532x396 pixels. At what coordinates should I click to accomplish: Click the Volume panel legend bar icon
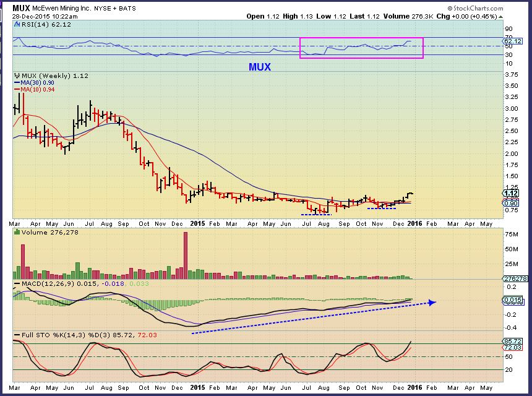(17, 232)
